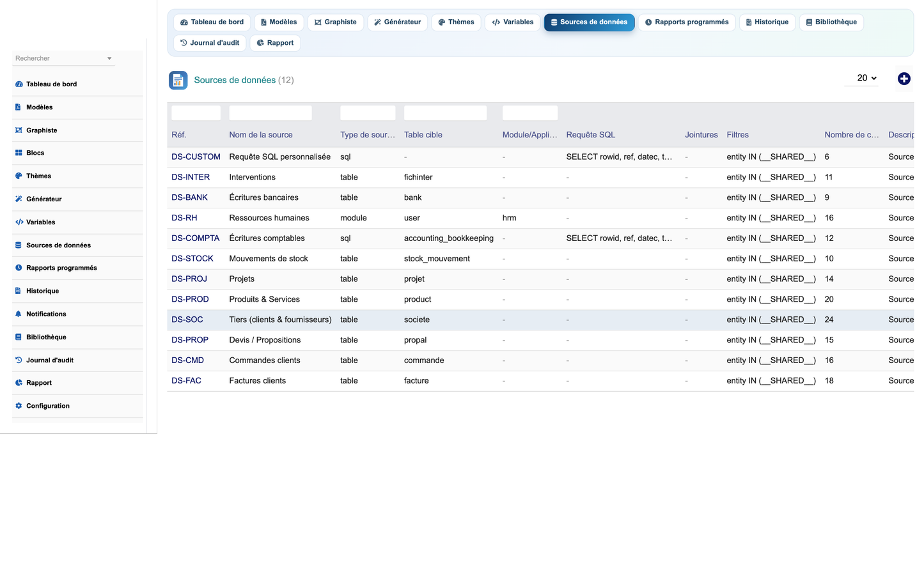
Task: Open the DS-PROD data source link
Action: (x=190, y=299)
